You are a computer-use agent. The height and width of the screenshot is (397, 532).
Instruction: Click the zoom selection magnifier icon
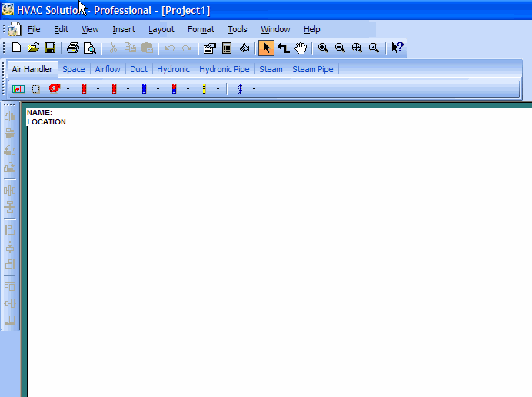tap(374, 48)
